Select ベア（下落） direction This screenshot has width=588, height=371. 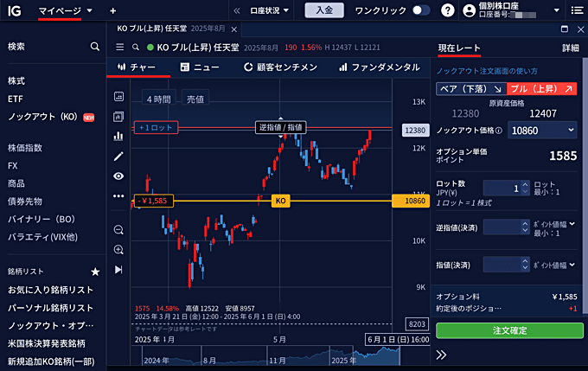coord(471,89)
